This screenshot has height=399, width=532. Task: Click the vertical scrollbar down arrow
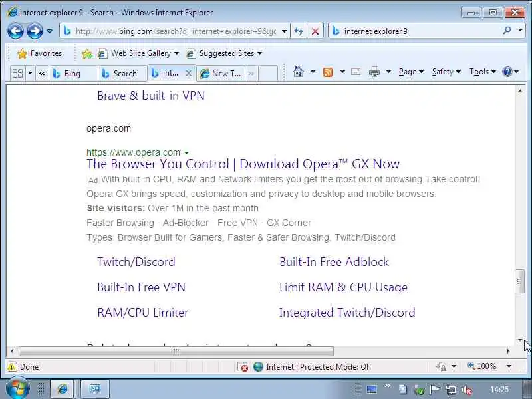click(x=520, y=340)
